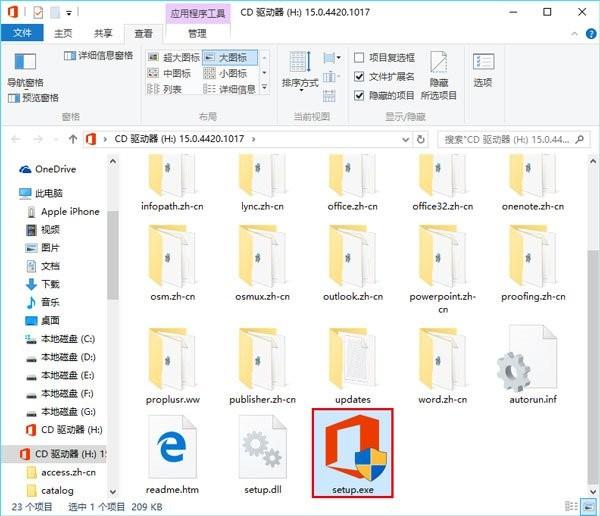Choose large icons (大图标) layout
Screen dimensions: 600x516
(x=230, y=58)
